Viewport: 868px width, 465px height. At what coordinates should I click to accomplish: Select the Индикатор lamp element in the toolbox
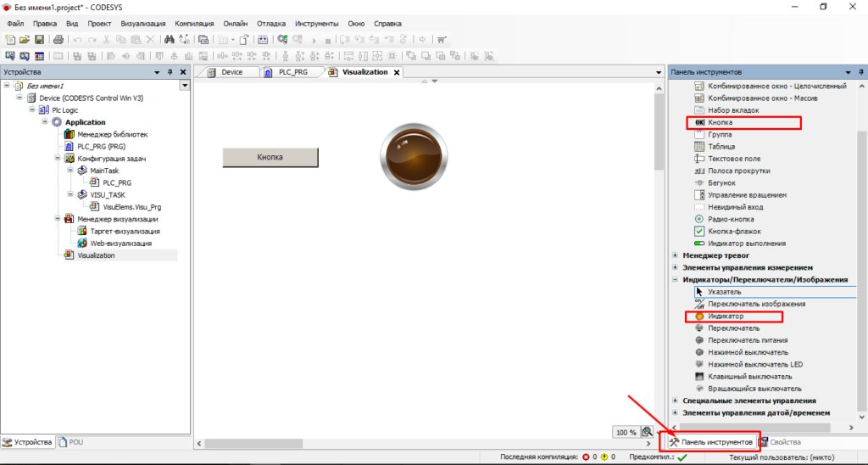pos(726,317)
